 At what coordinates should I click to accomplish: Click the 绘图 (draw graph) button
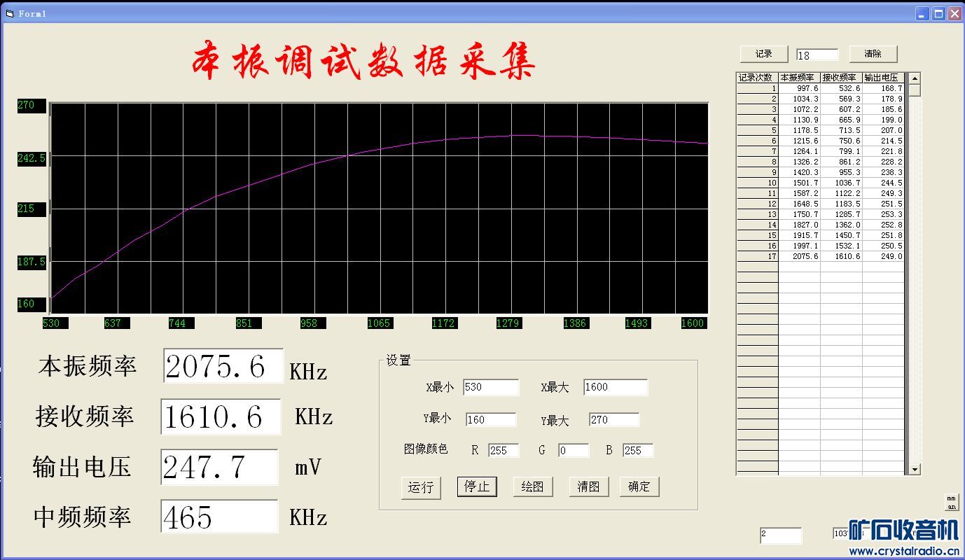tap(533, 486)
